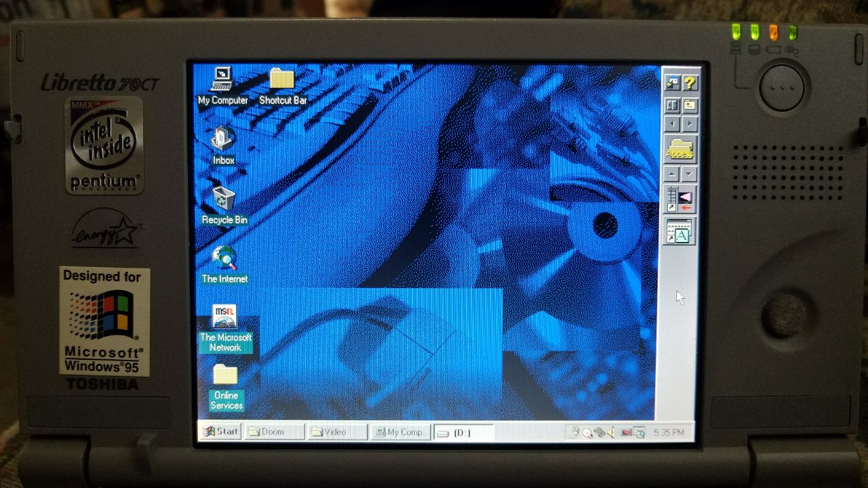Click the speaker volume tray icon
This screenshot has width=868, height=488.
611,432
